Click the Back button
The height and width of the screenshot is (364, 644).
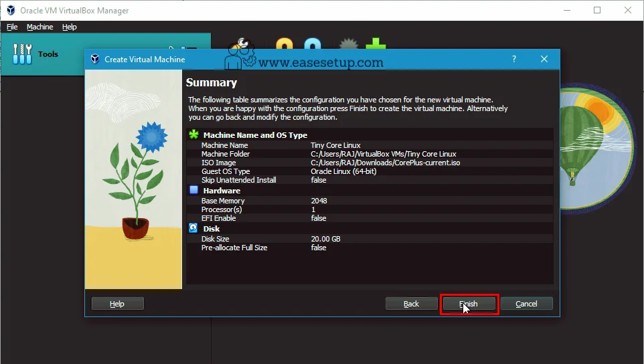411,304
